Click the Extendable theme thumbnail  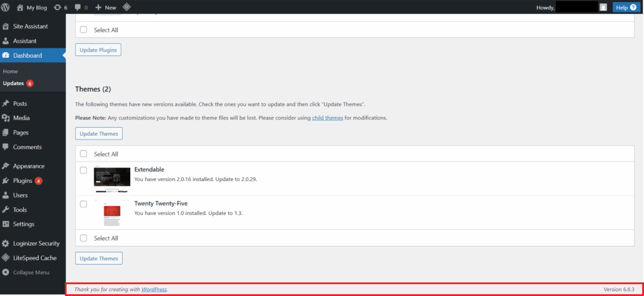(112, 179)
